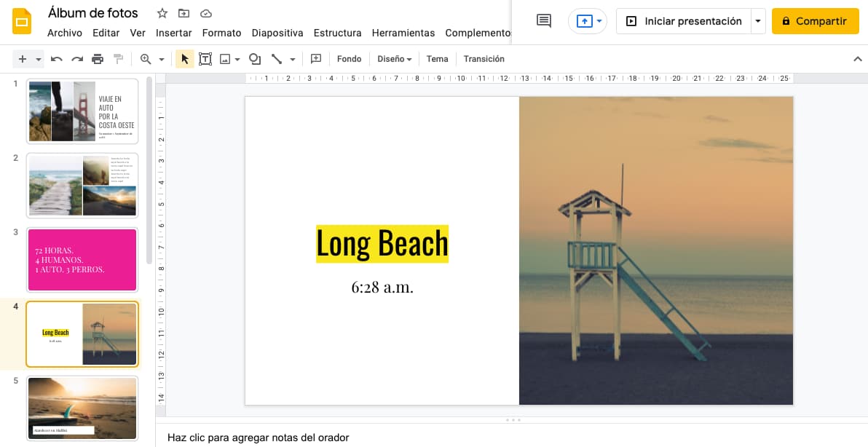Viewport: 868px width, 447px height.
Task: Open the Insertar menu
Action: (174, 33)
